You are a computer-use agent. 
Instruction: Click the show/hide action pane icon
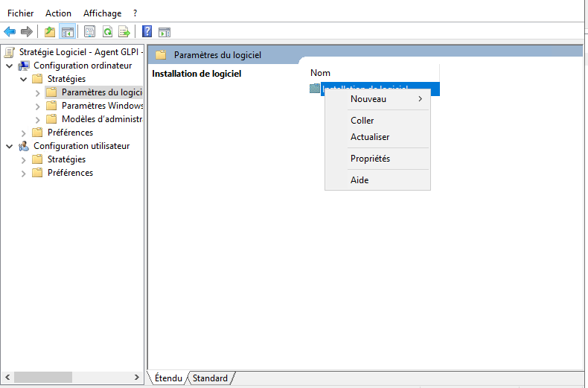(x=164, y=31)
